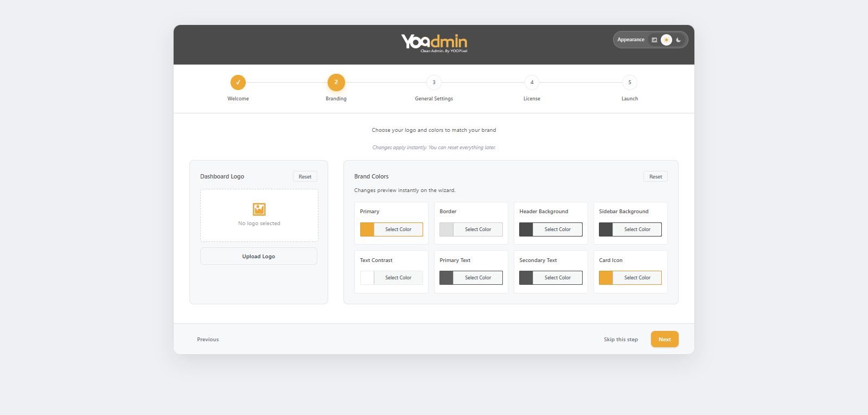The height and width of the screenshot is (415, 868).
Task: Open Select Color for Sidebar Background
Action: coord(637,229)
